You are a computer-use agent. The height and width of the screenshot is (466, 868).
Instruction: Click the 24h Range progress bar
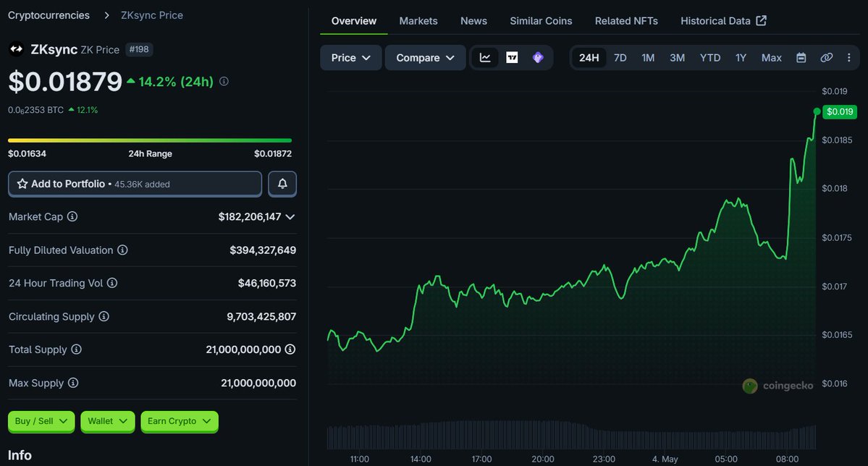(149, 140)
